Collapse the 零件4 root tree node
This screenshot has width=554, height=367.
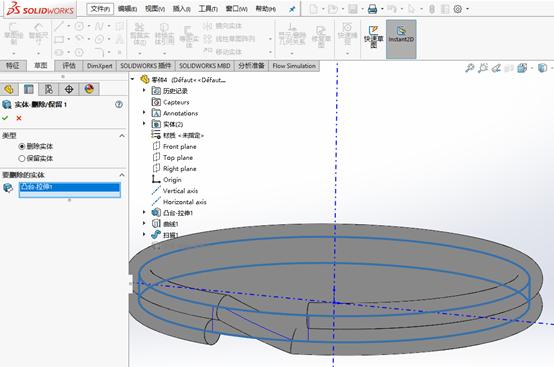tap(133, 79)
